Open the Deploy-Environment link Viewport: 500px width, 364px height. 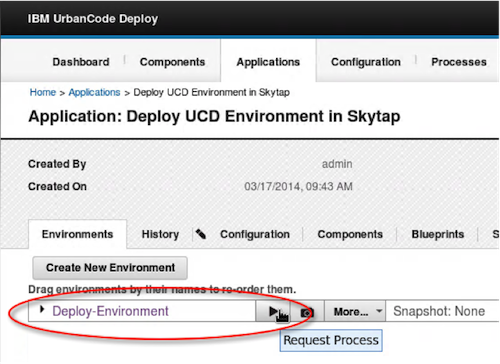click(110, 311)
